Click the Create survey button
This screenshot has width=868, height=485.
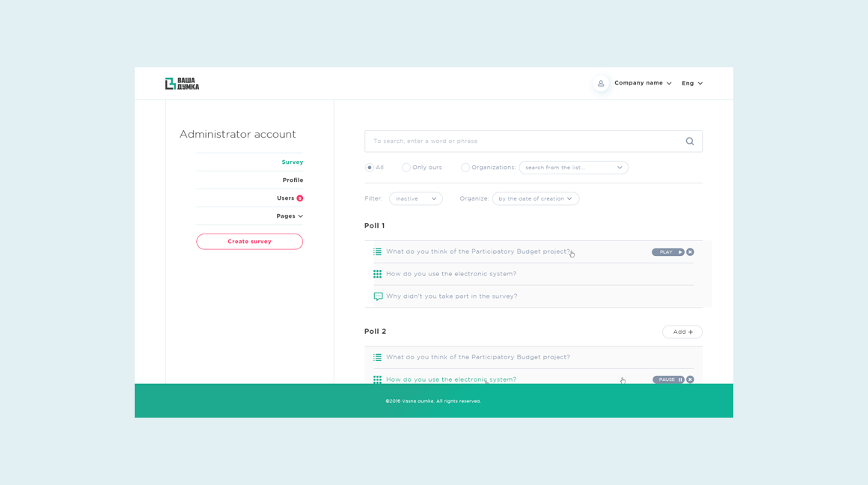point(249,242)
